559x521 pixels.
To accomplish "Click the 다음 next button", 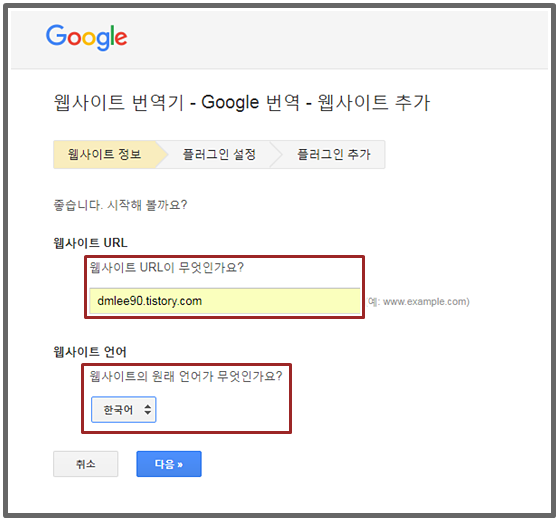I will click(x=169, y=464).
